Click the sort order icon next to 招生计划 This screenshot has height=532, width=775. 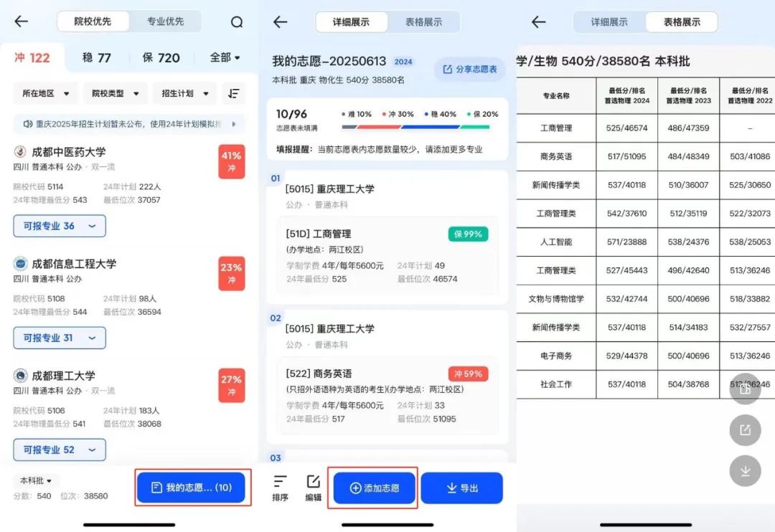[233, 93]
